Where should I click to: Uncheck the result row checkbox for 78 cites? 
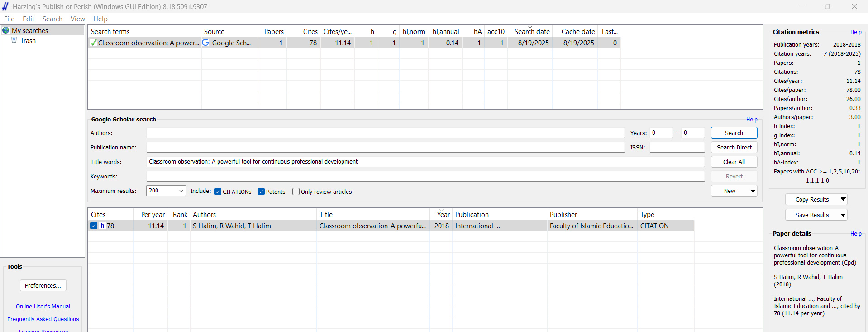pos(94,226)
